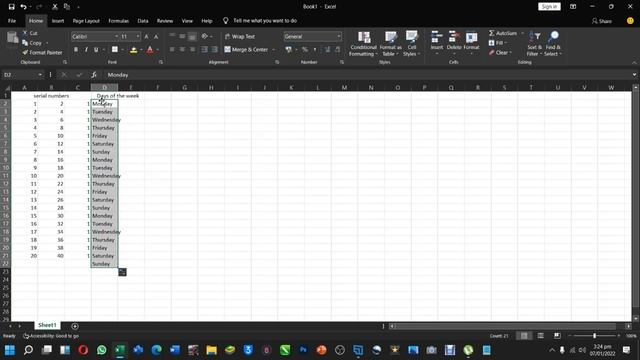Align text to the left
This screenshot has height=360, width=640.
(172, 49)
